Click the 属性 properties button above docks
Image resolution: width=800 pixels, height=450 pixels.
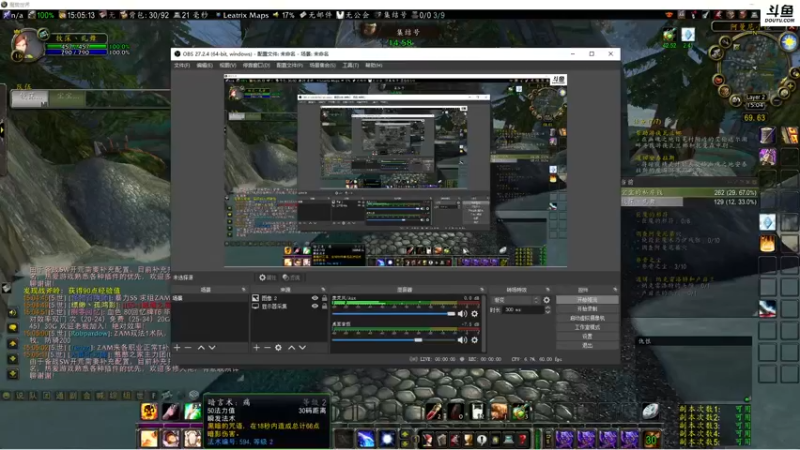(x=267, y=278)
